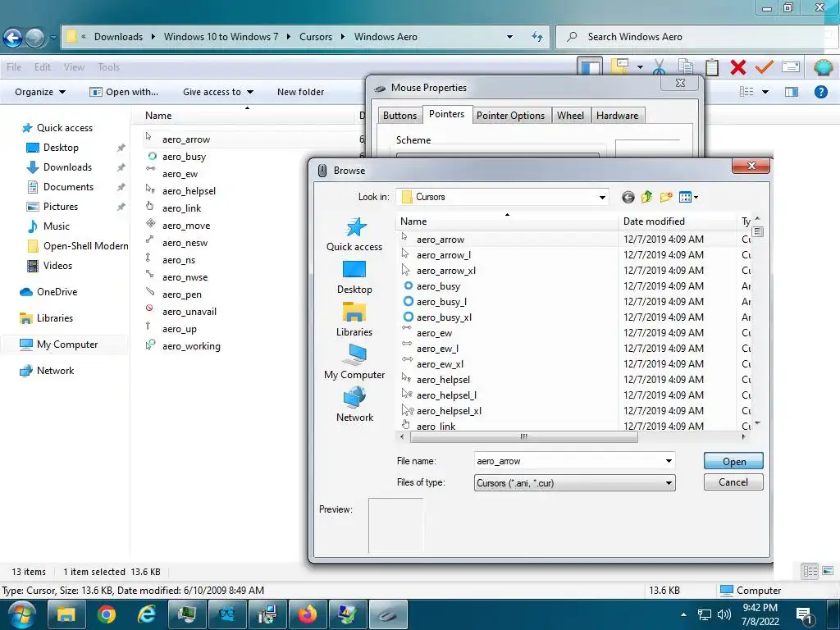Click Cancel in the Browse dialog

(733, 482)
